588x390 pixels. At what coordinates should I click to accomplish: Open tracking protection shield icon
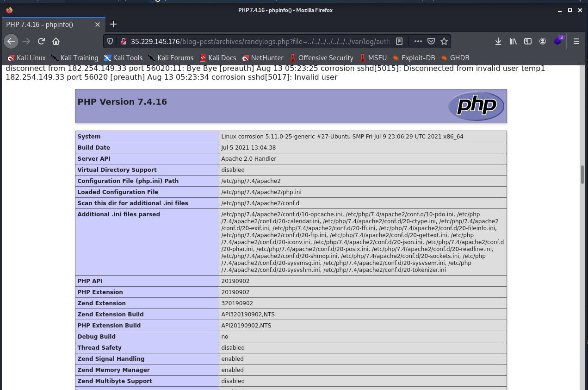(x=110, y=41)
